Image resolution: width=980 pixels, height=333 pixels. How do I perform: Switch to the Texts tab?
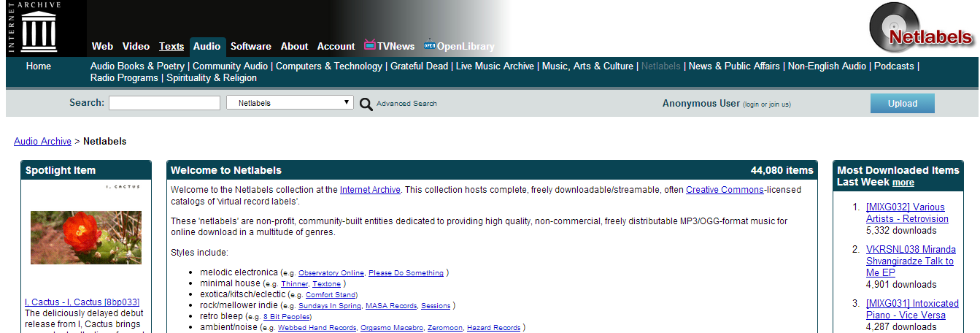tap(171, 46)
